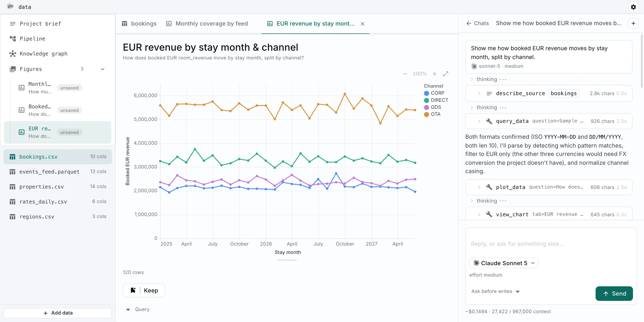This screenshot has width=644, height=322.
Task: Switch to Monthly coverage by feed tab
Action: tap(207, 24)
